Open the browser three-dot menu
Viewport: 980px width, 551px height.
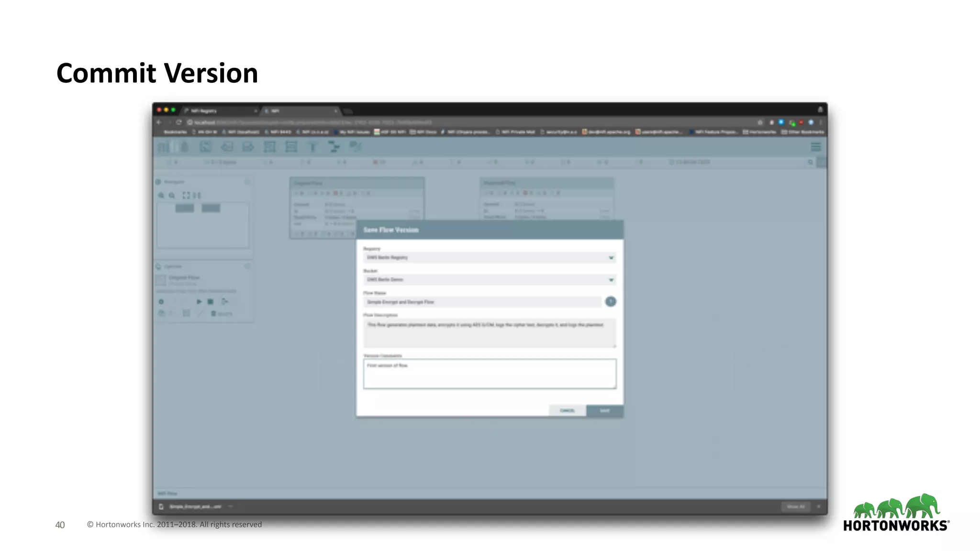(x=820, y=122)
